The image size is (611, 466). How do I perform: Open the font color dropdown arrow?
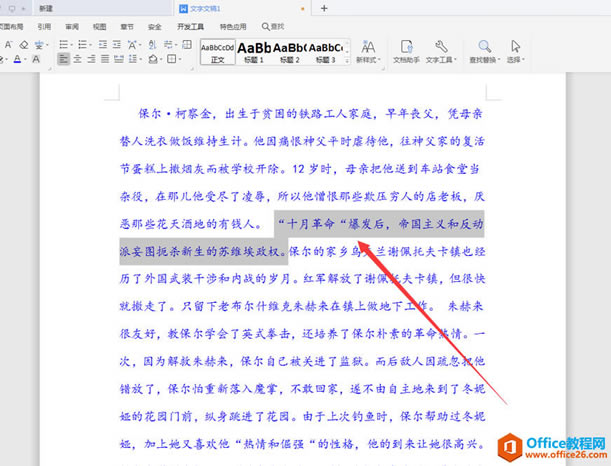click(25, 60)
